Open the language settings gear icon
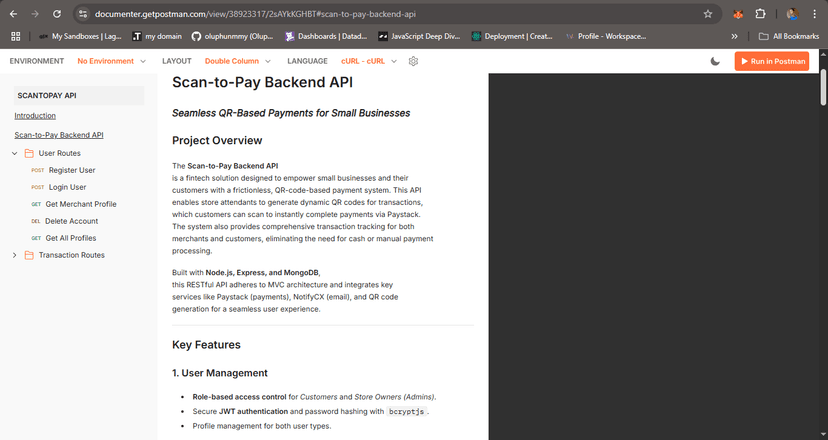This screenshot has height=440, width=828. click(x=413, y=61)
